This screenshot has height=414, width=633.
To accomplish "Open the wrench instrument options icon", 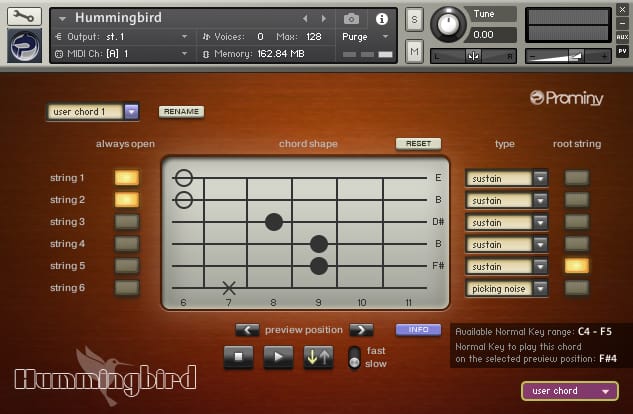I will pyautogui.click(x=24, y=16).
